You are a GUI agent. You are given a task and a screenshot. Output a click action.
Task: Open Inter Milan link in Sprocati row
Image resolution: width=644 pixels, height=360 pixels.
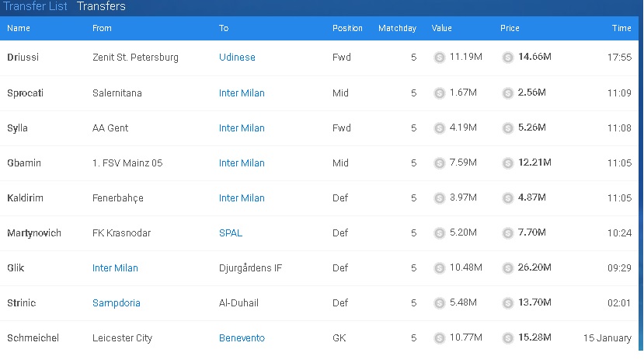point(242,93)
